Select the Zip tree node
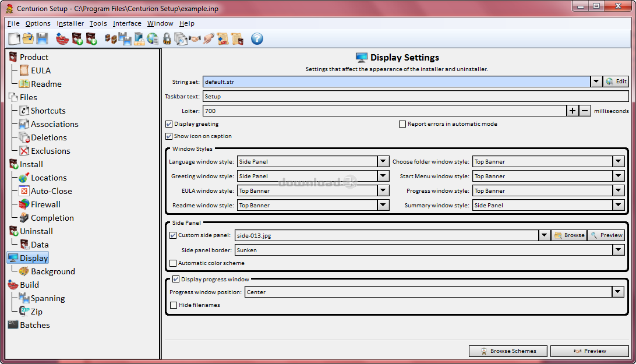This screenshot has height=364, width=636. (37, 312)
